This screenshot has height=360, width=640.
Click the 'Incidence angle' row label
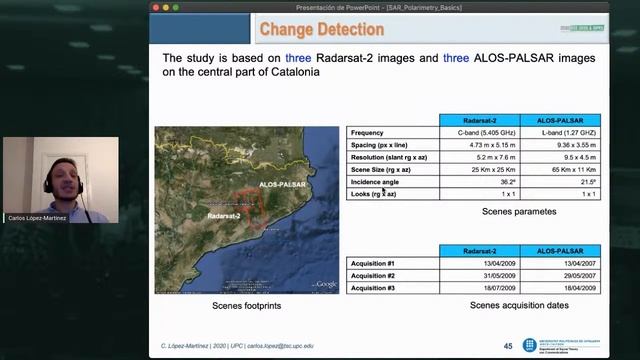point(375,182)
